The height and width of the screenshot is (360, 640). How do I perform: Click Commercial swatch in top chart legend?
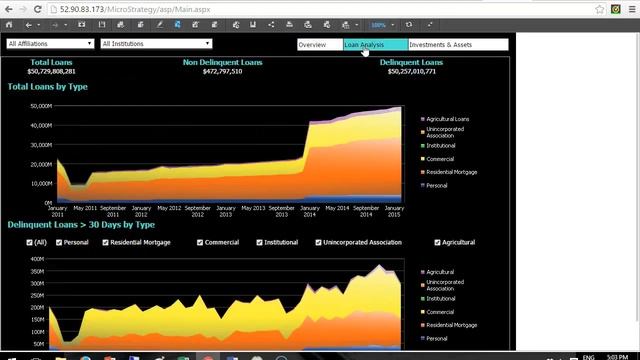point(423,159)
